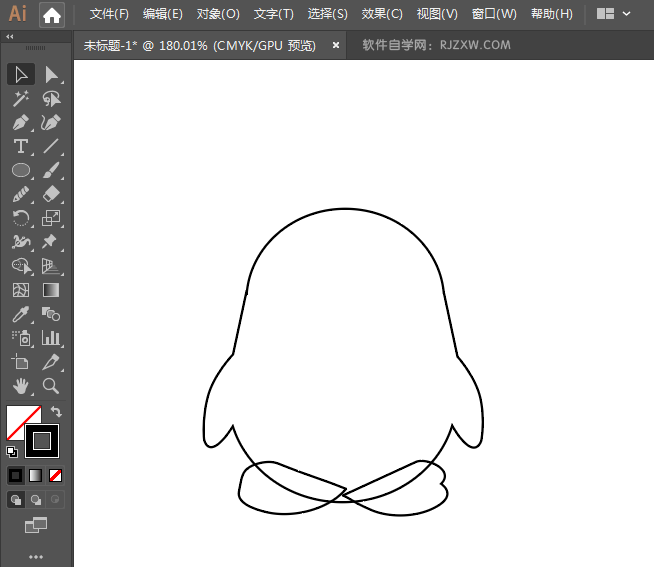Select the Pen tool
The height and width of the screenshot is (567, 654).
20,123
